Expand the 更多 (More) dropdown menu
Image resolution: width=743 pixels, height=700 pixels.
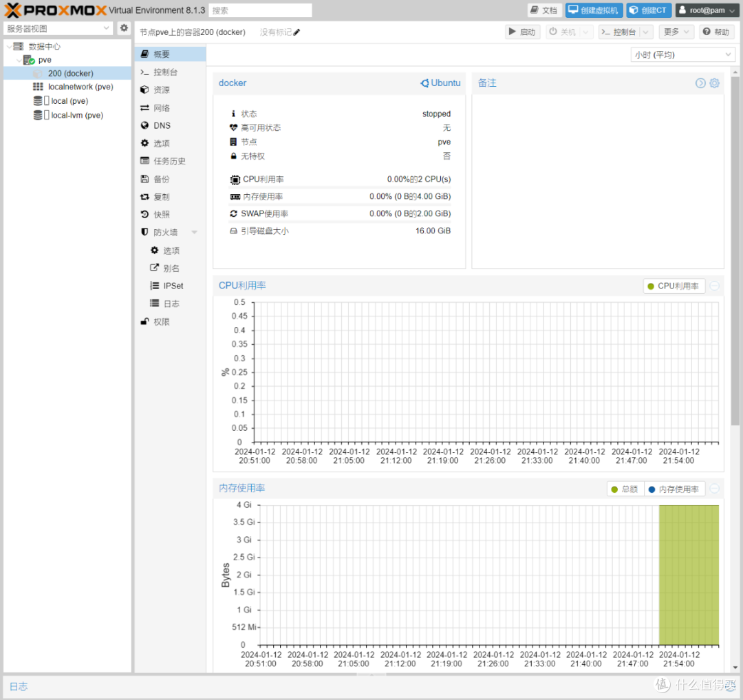tap(675, 31)
